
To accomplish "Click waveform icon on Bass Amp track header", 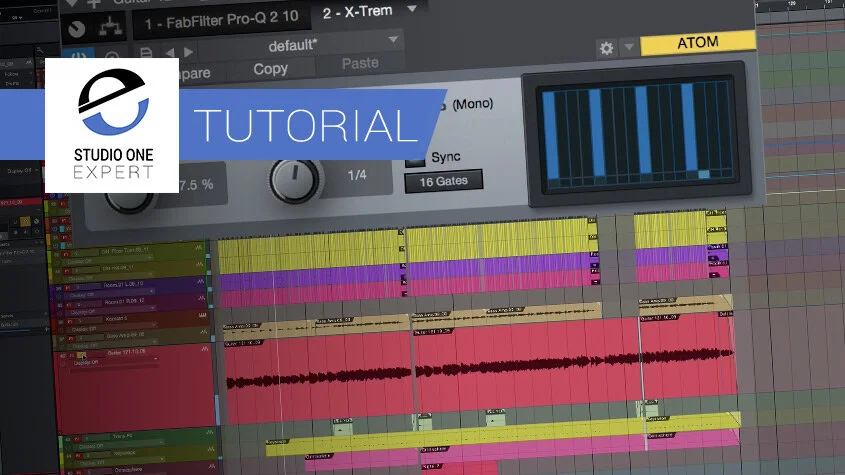I will tap(204, 332).
